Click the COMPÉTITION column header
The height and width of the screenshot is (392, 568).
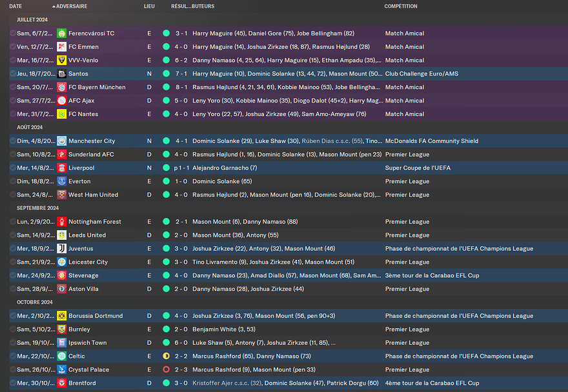click(x=400, y=6)
